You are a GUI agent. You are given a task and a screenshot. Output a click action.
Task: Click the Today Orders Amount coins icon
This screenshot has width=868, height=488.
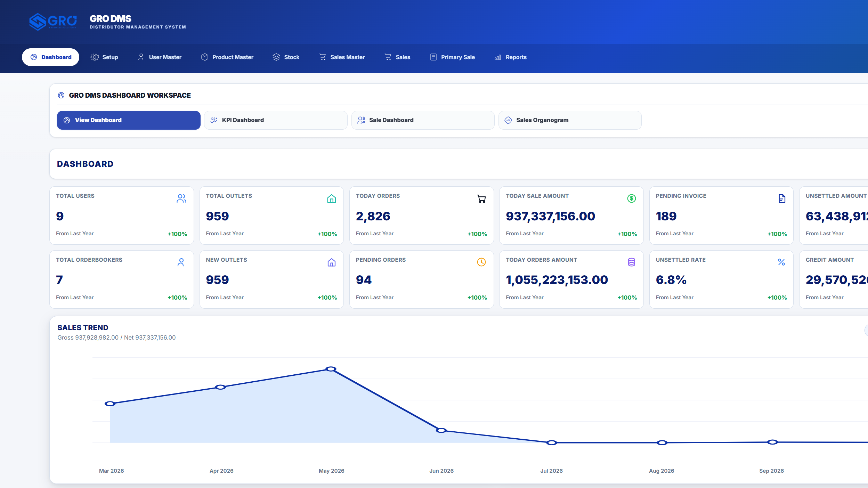pos(632,262)
